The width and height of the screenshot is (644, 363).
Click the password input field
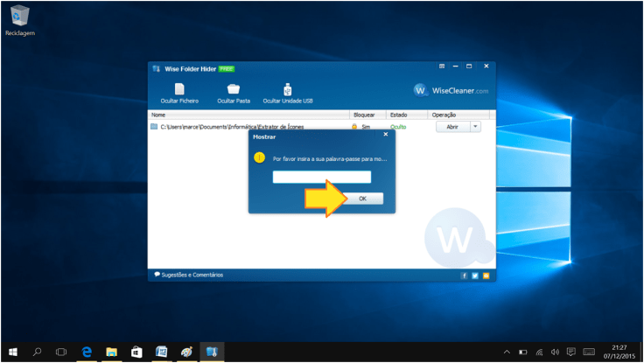click(x=321, y=177)
